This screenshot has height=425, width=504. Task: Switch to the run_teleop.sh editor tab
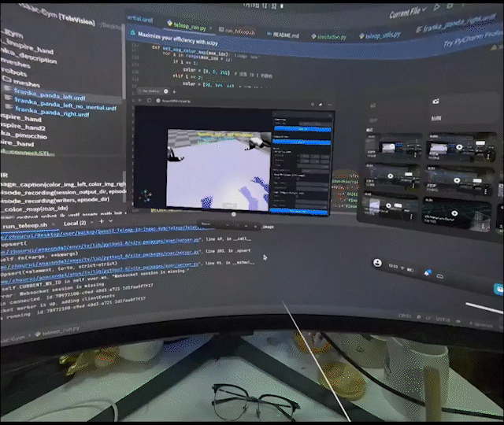point(236,31)
